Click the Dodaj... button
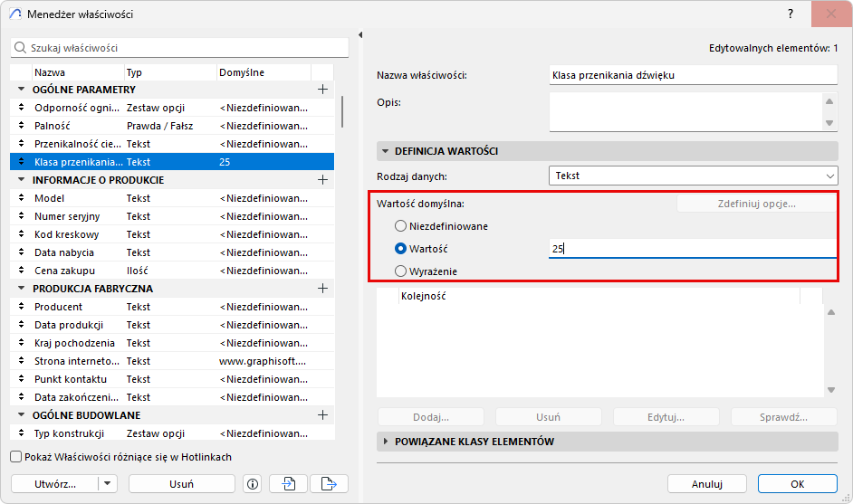 [431, 417]
